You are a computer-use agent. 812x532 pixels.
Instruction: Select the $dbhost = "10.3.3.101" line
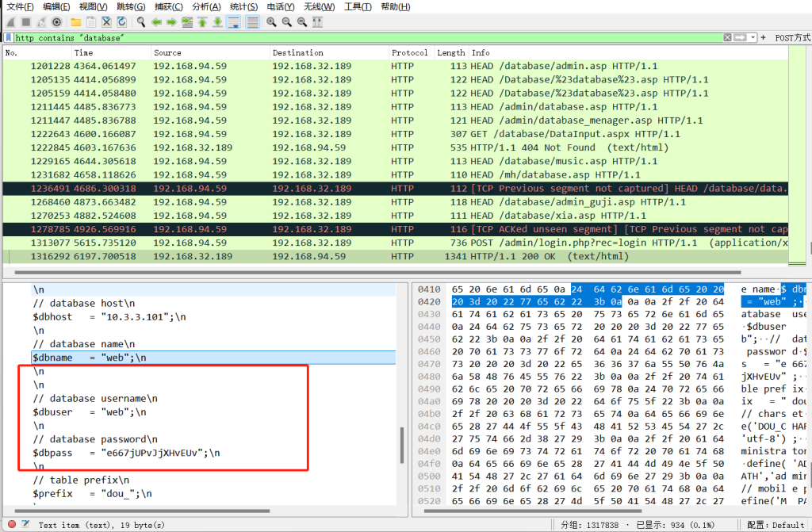[x=213, y=316]
